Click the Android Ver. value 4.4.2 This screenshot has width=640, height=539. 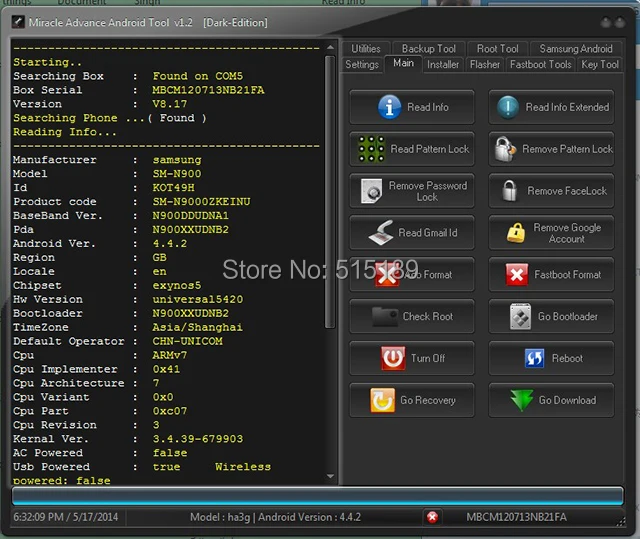(x=170, y=244)
